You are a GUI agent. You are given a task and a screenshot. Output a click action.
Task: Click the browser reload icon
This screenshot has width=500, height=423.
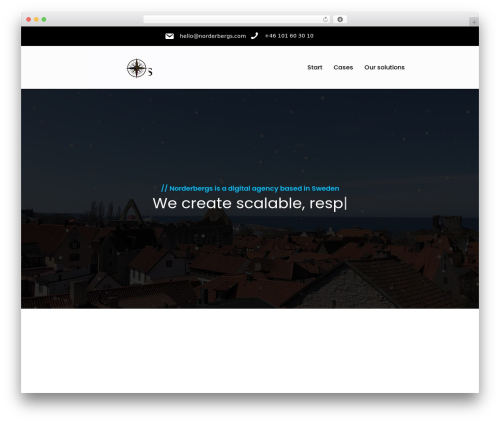click(x=325, y=19)
